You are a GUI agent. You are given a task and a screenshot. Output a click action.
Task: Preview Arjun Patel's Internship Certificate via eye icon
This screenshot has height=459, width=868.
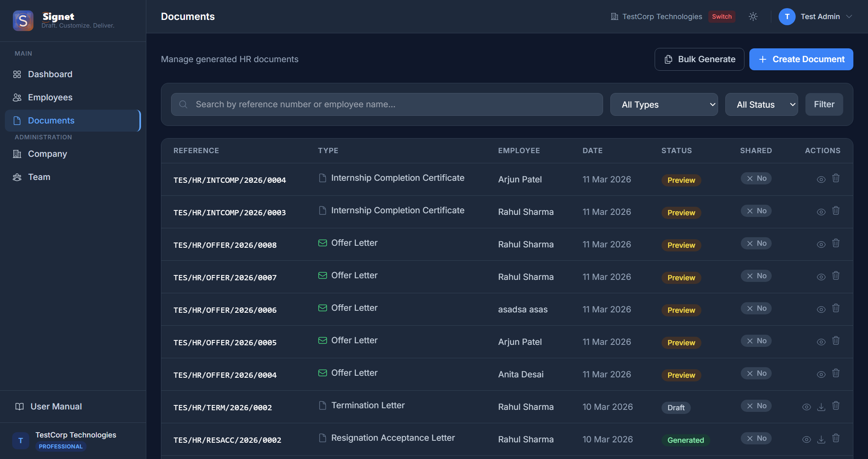pyautogui.click(x=821, y=179)
